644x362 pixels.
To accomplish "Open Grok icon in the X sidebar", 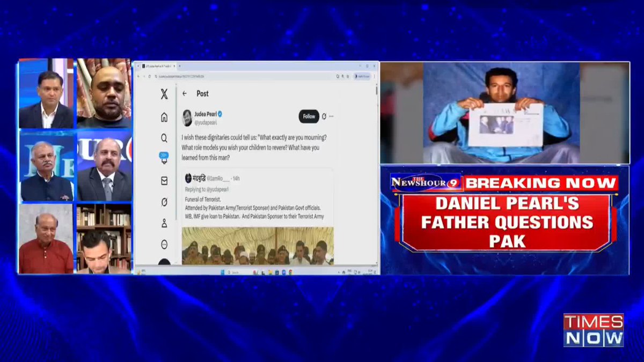I will (x=164, y=202).
